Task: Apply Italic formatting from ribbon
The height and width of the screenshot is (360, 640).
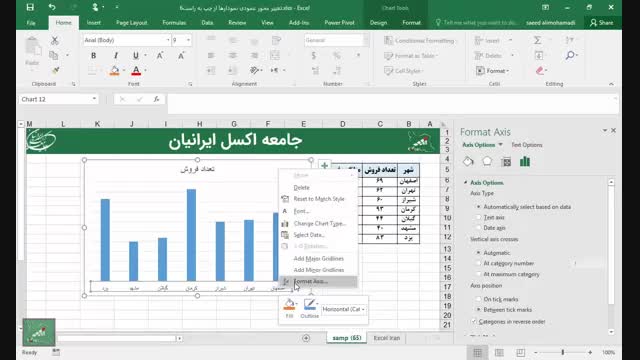Action: 116,56
